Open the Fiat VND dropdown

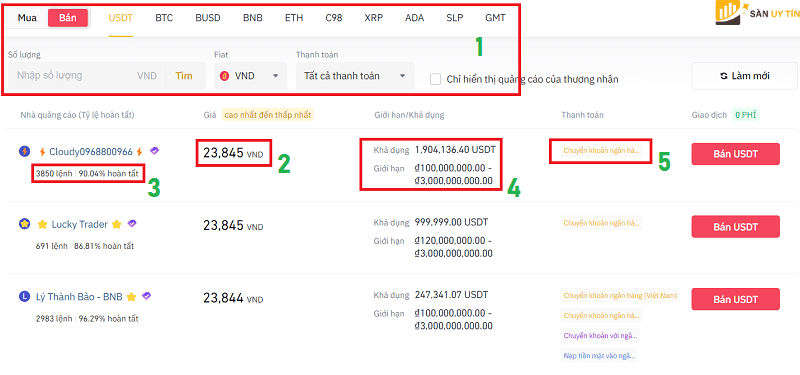pos(251,76)
